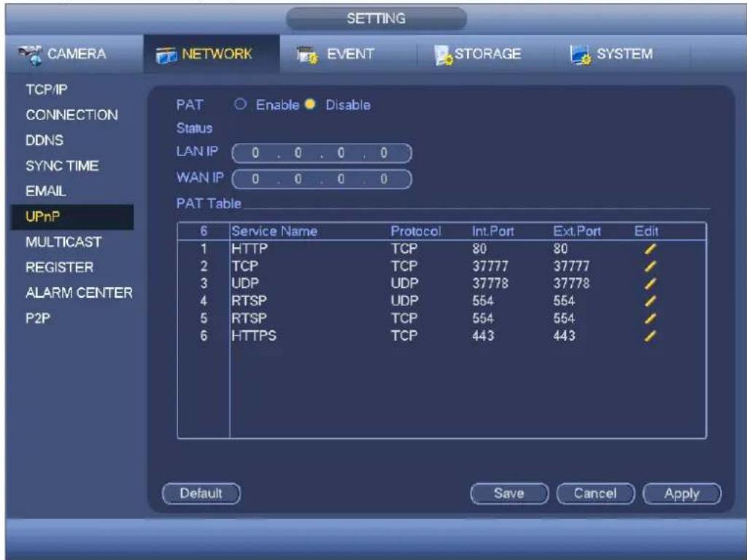The image size is (747, 560).
Task: Open the TCP/IP settings page
Action: 47,90
